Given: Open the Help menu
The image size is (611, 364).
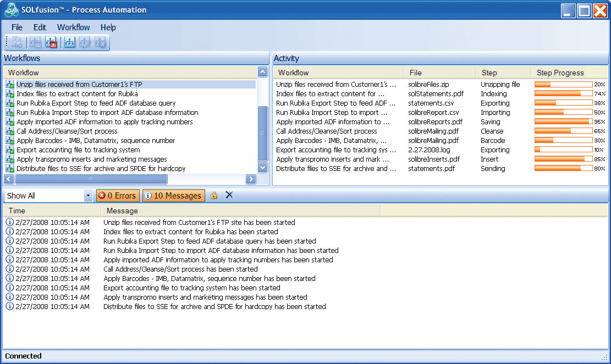Looking at the screenshot, I should (x=108, y=27).
